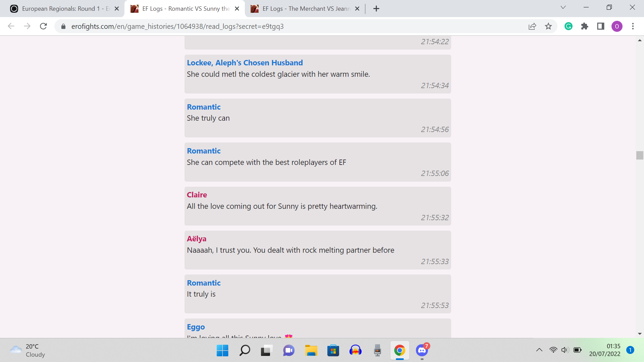
Task: Open weather widget 20°C Cloudy
Action: [x=28, y=351]
